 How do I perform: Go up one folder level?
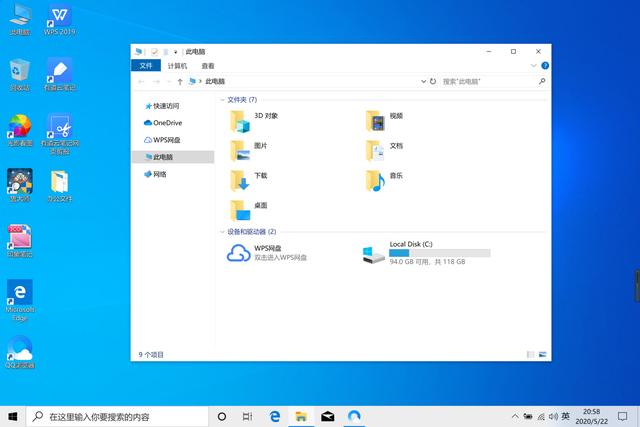tap(180, 82)
